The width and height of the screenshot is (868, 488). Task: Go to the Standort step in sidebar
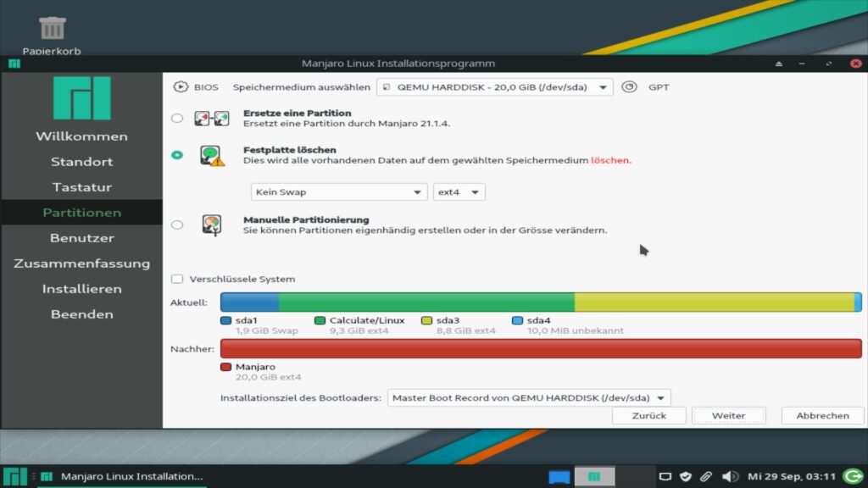(82, 162)
